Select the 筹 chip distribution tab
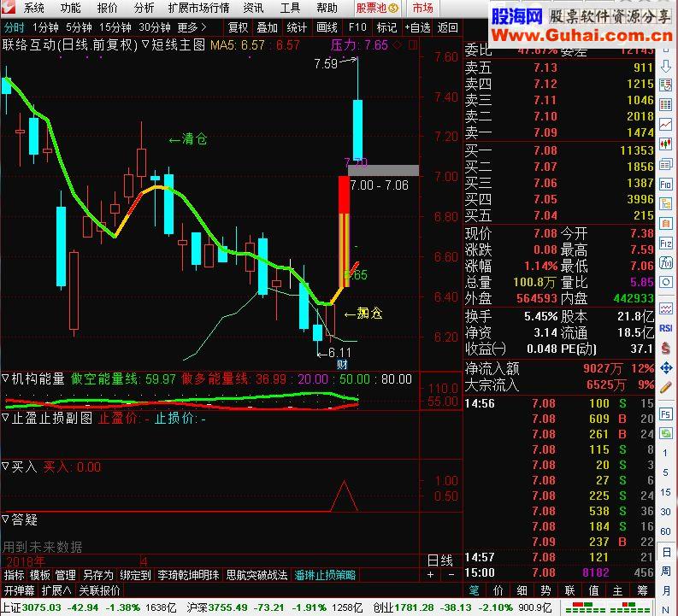The height and width of the screenshot is (616, 678). (642, 590)
